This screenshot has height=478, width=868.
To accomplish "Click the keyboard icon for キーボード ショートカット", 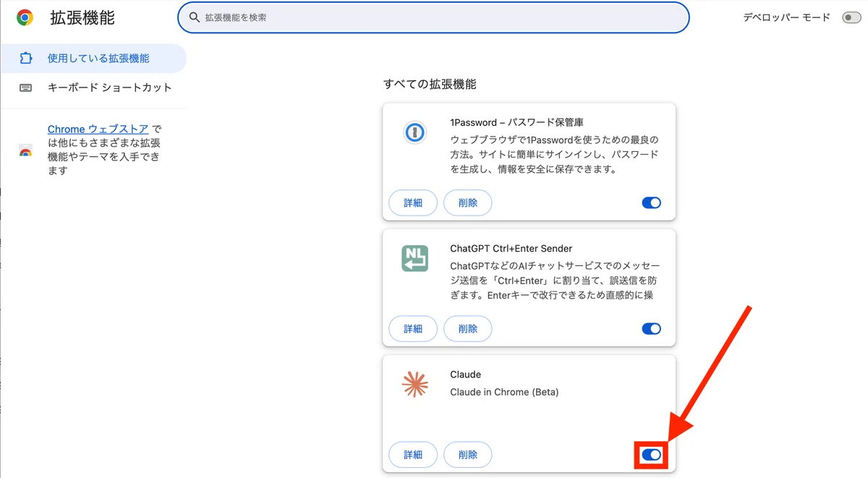I will [26, 88].
